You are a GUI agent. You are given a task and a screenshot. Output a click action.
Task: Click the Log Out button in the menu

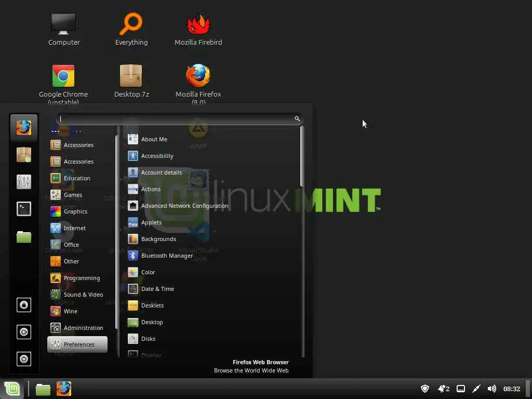[24, 332]
